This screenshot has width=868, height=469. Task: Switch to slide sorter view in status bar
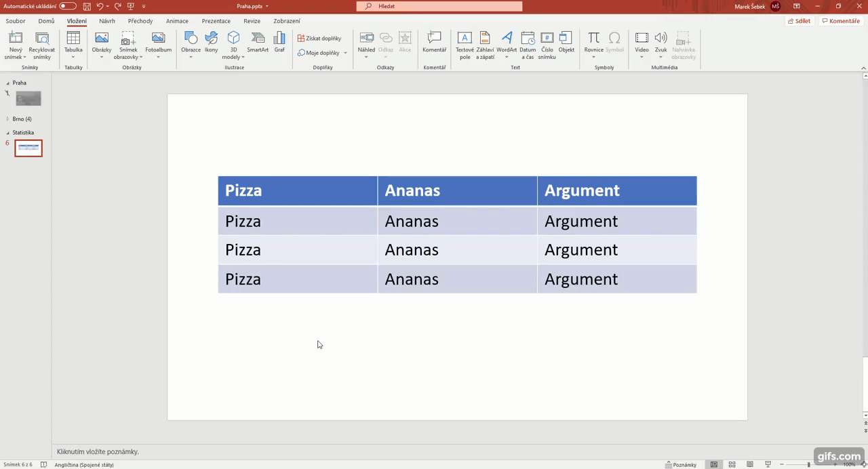click(732, 464)
